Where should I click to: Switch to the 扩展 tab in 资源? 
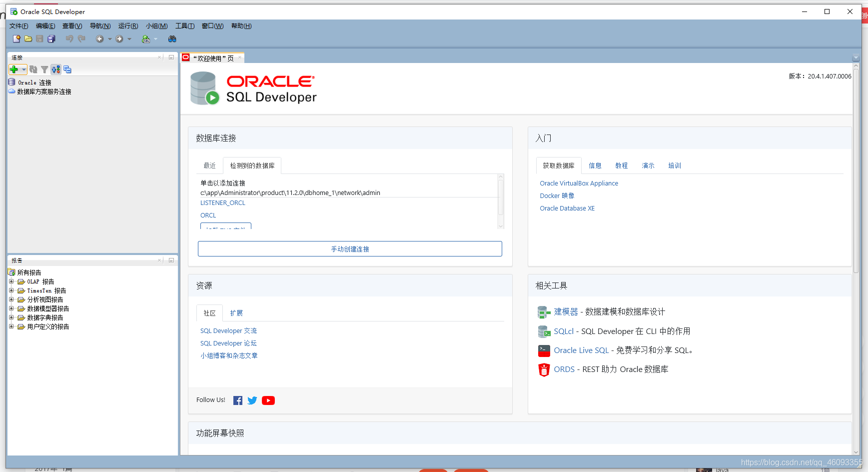pyautogui.click(x=236, y=313)
